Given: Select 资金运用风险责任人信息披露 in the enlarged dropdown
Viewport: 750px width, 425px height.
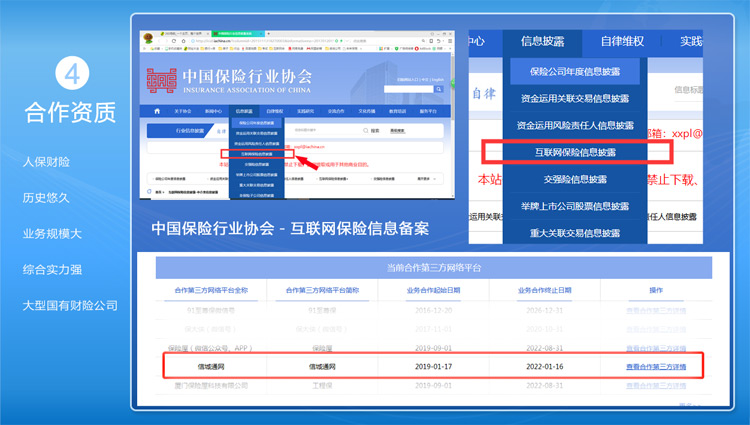Looking at the screenshot, I should (574, 125).
